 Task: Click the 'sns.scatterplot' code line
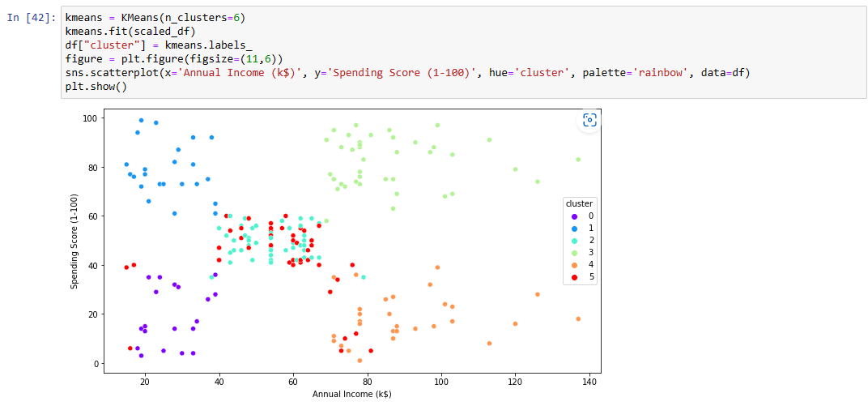pyautogui.click(x=407, y=74)
